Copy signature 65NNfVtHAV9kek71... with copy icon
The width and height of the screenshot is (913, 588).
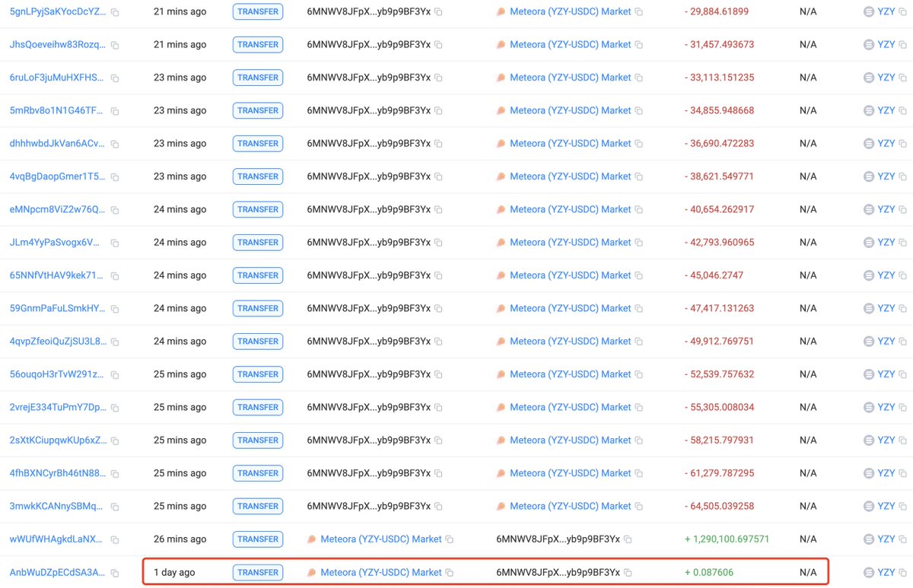[115, 276]
